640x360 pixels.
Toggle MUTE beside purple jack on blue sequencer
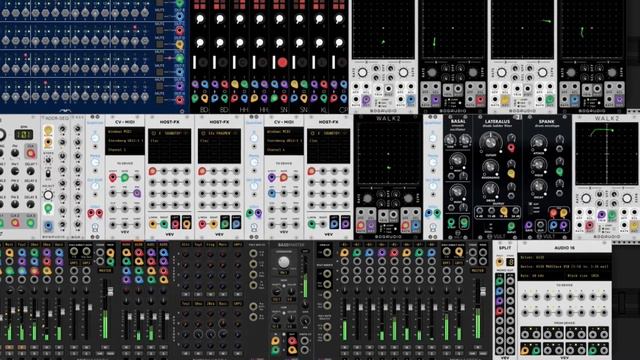tap(160, 86)
